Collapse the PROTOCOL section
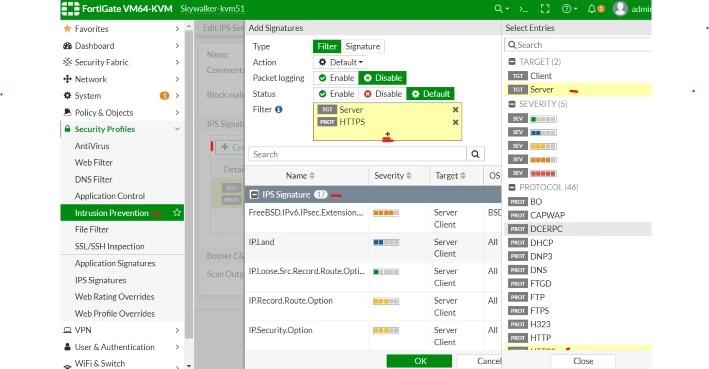 click(512, 187)
